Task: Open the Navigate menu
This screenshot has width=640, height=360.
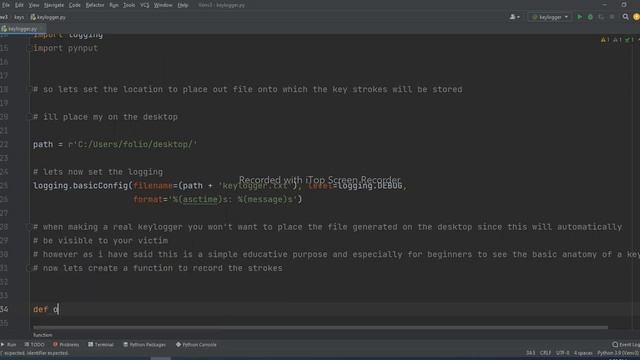Action: [x=54, y=5]
